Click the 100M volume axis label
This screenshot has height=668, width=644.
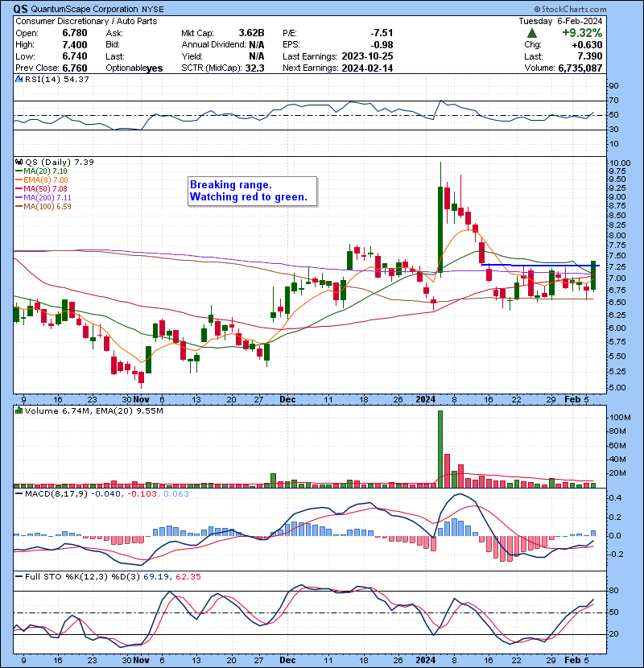tap(620, 418)
